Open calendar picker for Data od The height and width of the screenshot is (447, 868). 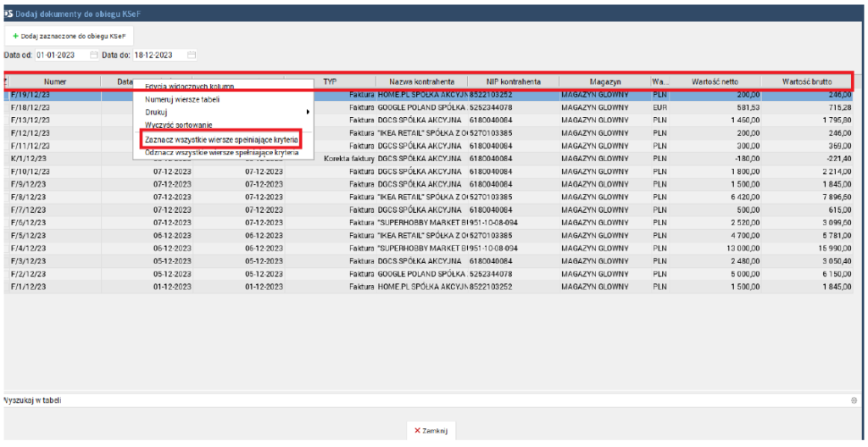pos(94,55)
